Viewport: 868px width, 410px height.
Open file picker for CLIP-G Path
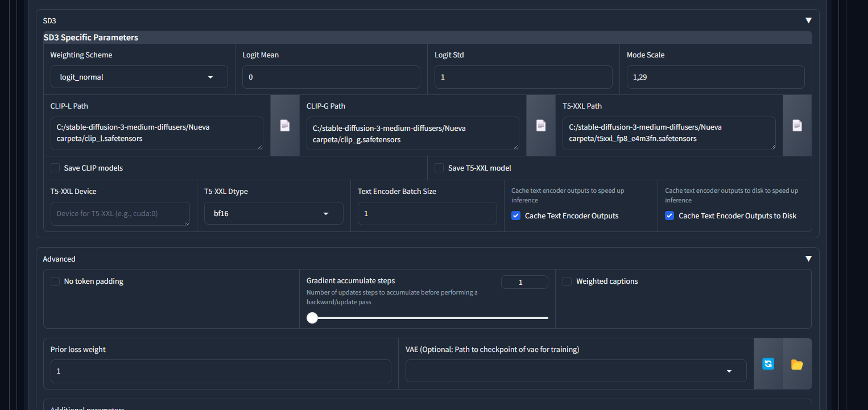coord(541,126)
